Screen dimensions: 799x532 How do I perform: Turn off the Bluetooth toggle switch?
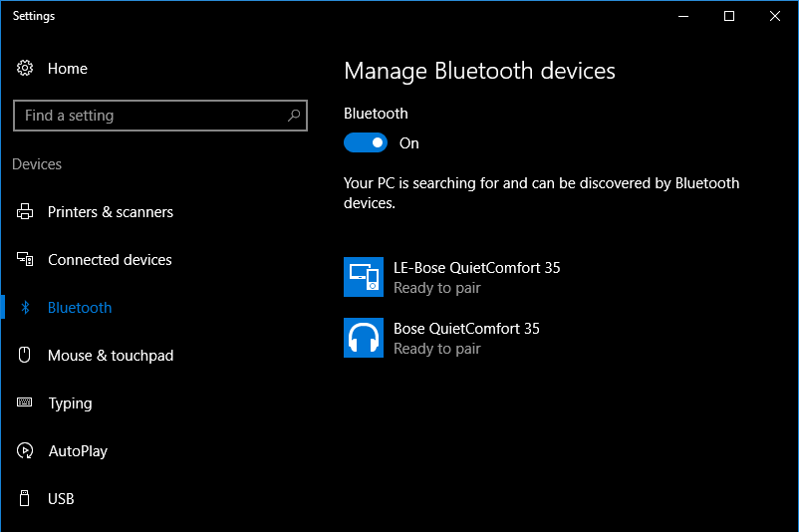(x=366, y=143)
